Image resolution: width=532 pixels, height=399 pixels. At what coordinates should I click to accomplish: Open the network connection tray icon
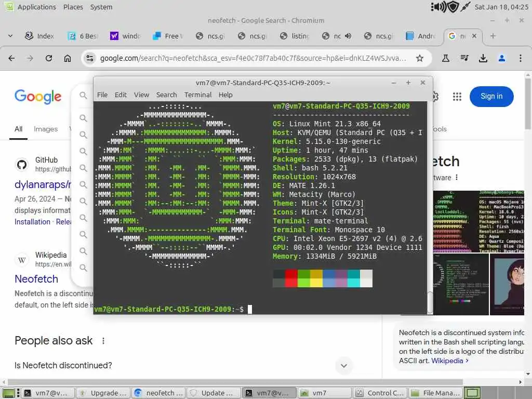click(465, 7)
